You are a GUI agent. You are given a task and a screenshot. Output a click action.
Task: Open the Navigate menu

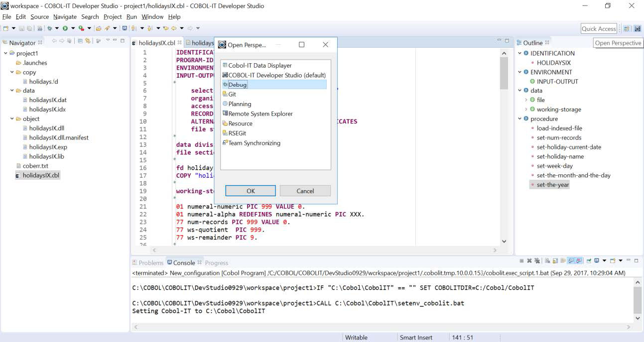coord(65,17)
